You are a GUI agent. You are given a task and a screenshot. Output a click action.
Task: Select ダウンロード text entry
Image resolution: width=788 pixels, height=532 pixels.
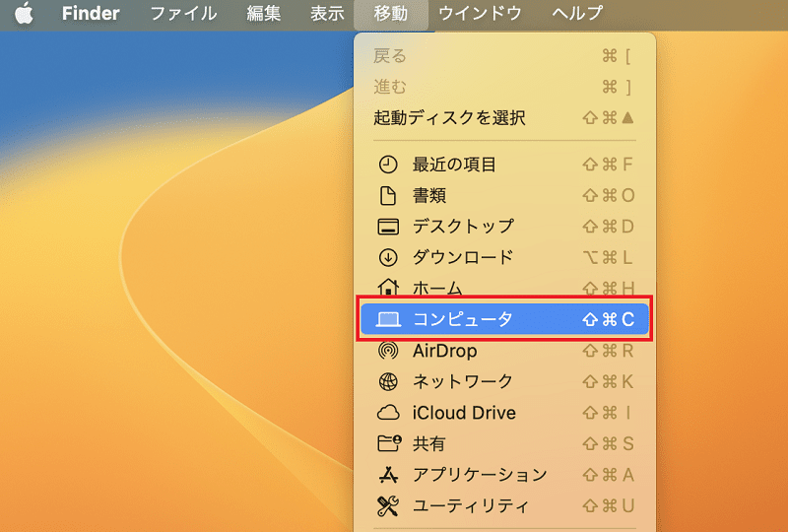(x=463, y=257)
